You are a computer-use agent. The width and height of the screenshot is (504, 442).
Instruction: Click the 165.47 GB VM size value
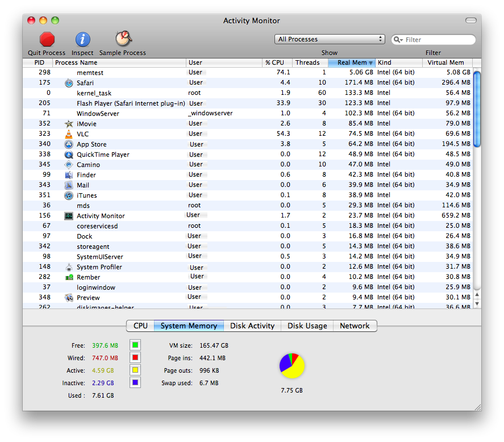(x=214, y=345)
